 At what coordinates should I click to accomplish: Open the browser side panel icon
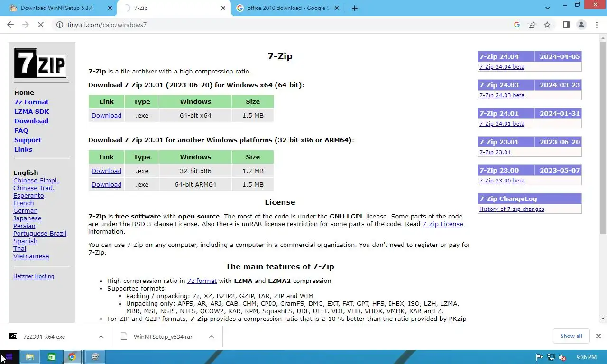tap(566, 25)
